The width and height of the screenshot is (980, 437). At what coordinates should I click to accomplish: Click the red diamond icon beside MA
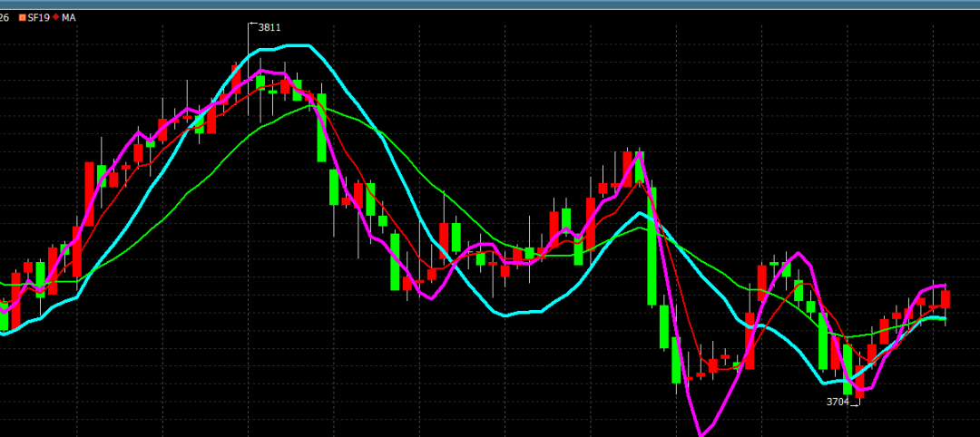pos(55,17)
